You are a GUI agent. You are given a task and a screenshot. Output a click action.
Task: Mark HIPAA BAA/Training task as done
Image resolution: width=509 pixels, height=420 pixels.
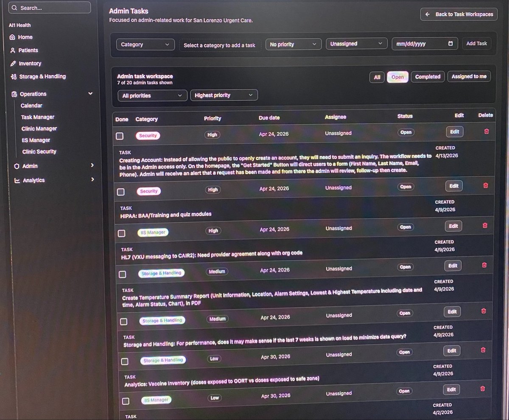(121, 192)
